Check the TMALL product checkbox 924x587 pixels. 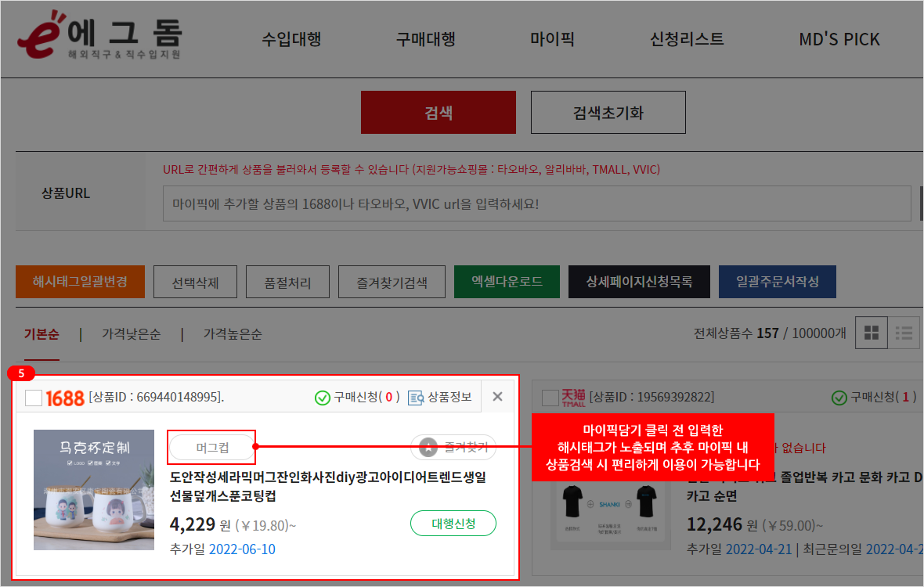[550, 398]
